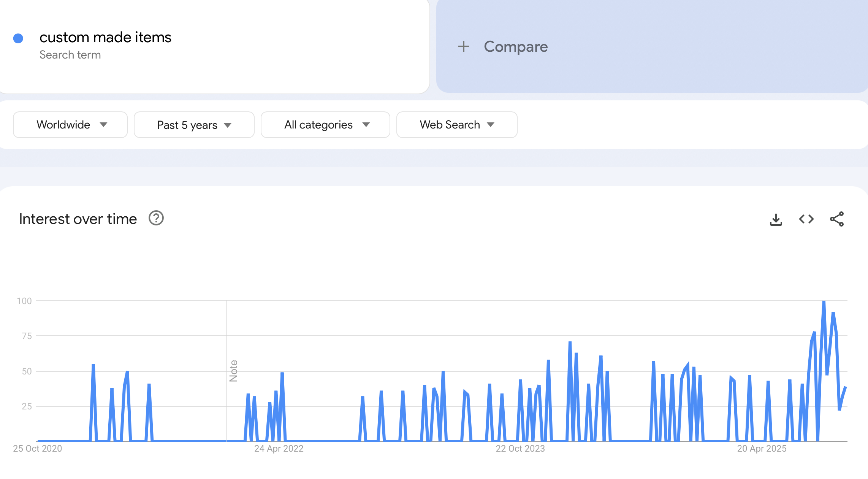Click the Worldwide dropdown arrow
Image resolution: width=868 pixels, height=479 pixels.
[105, 125]
